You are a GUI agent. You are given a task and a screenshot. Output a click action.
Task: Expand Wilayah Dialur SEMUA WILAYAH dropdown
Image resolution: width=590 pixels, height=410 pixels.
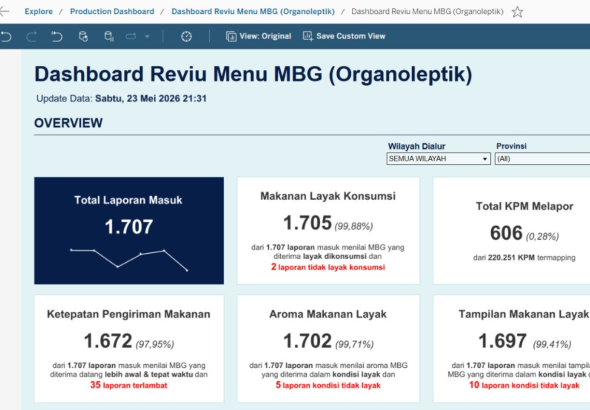(438, 159)
